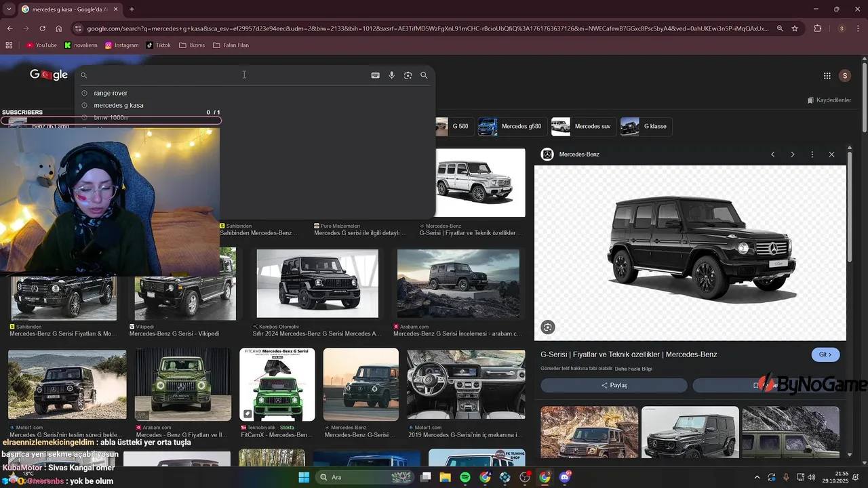The width and height of the screenshot is (868, 488).
Task: Click the Git visit button
Action: (825, 354)
